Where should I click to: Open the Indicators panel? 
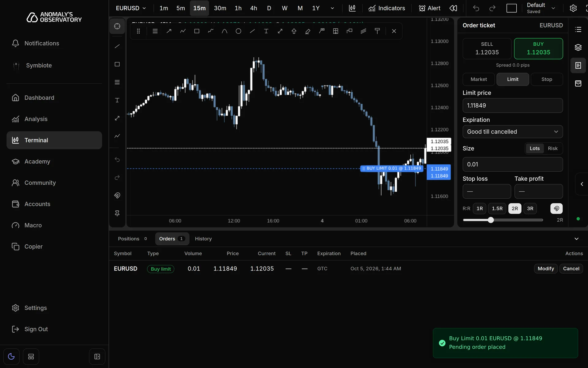tap(386, 8)
